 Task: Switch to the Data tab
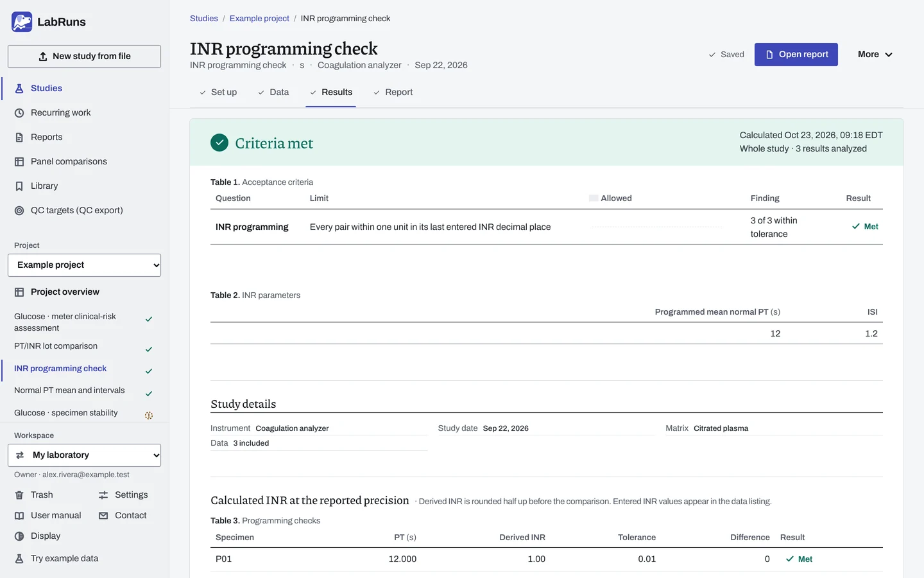click(273, 92)
